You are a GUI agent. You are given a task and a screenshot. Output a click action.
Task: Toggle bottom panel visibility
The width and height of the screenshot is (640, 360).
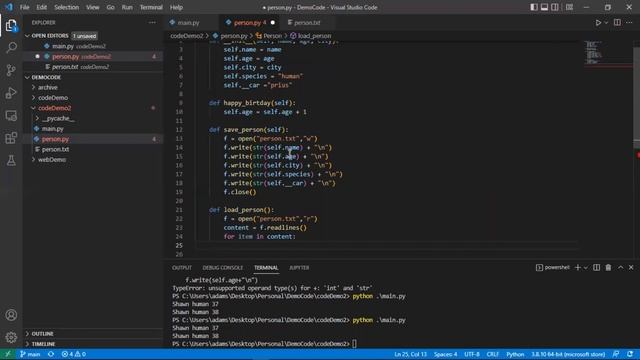[544, 7]
